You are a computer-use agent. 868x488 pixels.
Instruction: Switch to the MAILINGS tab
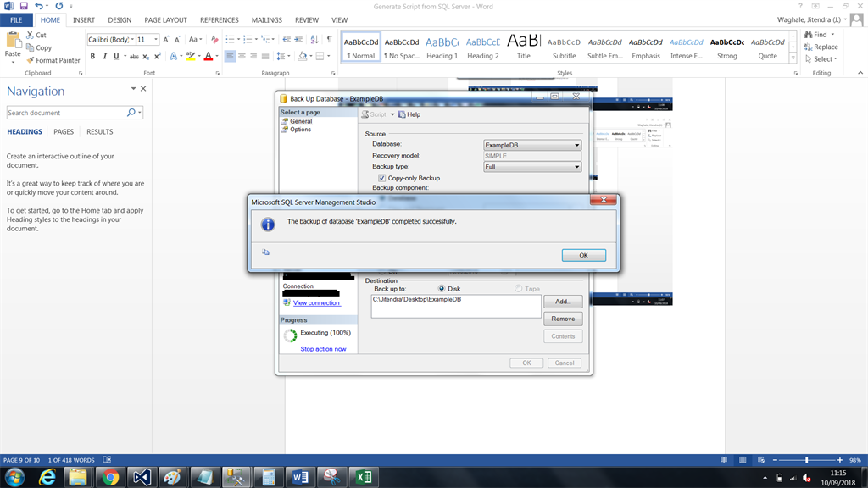[267, 20]
